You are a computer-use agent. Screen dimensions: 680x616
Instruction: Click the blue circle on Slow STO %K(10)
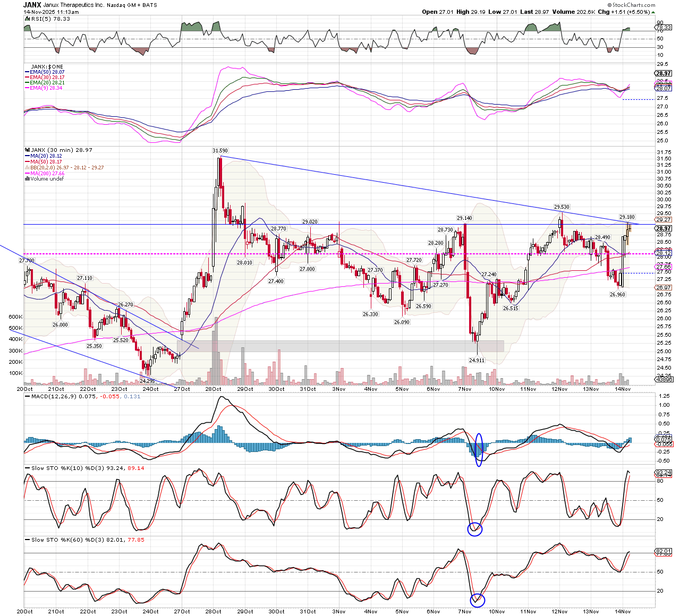click(x=474, y=529)
